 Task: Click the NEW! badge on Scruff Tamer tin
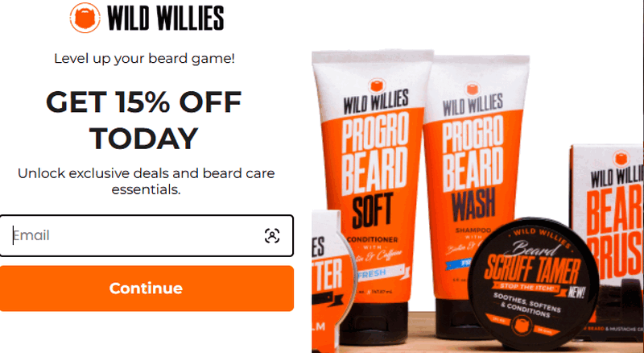coord(576,293)
